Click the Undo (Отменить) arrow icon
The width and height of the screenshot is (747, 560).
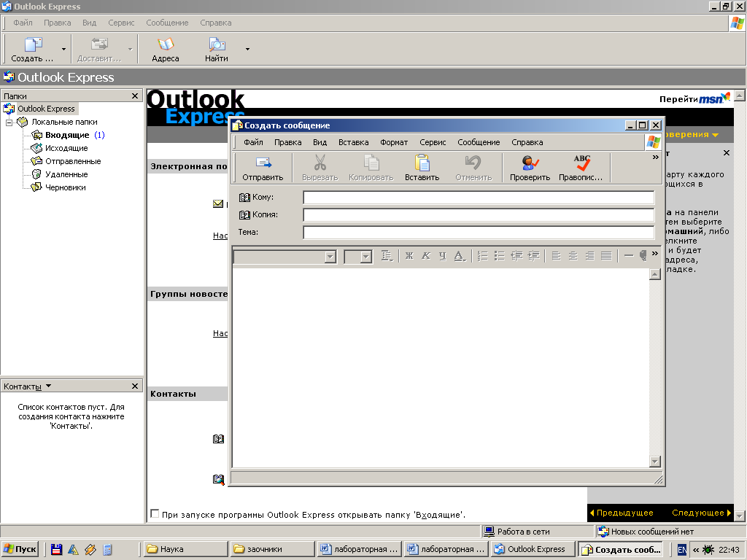pos(473,163)
